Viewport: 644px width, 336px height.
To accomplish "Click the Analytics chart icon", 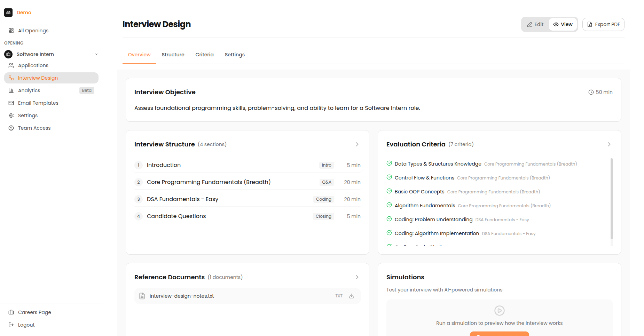I will tap(11, 90).
